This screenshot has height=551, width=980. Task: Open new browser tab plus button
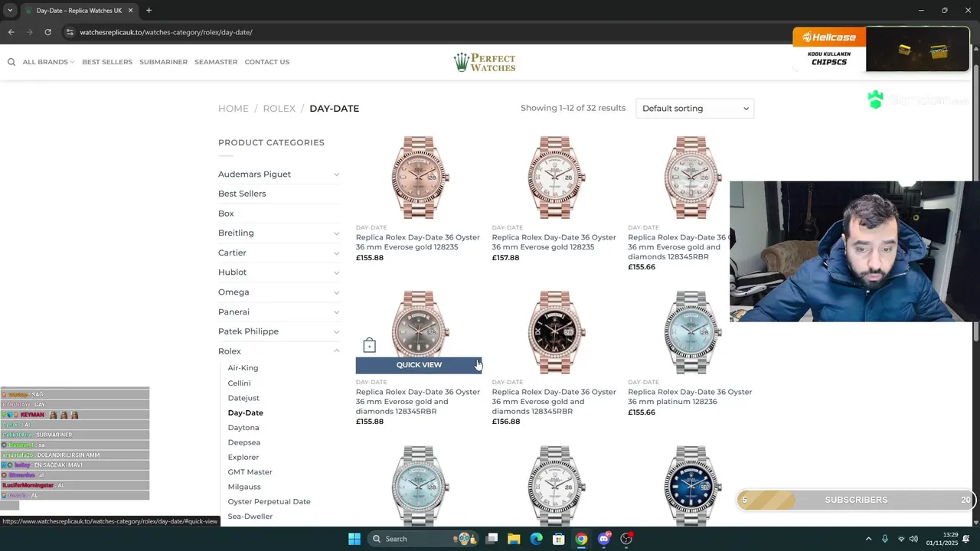tap(149, 11)
